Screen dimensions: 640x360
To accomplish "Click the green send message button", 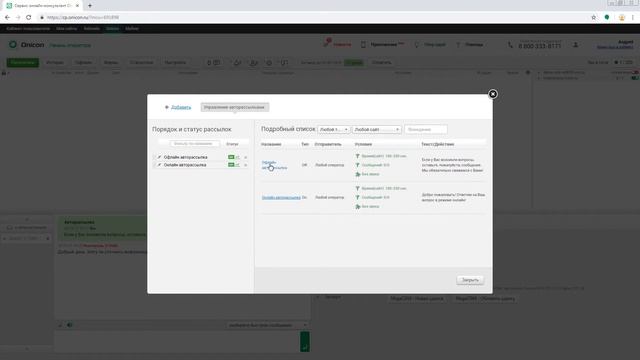I will tap(304, 342).
